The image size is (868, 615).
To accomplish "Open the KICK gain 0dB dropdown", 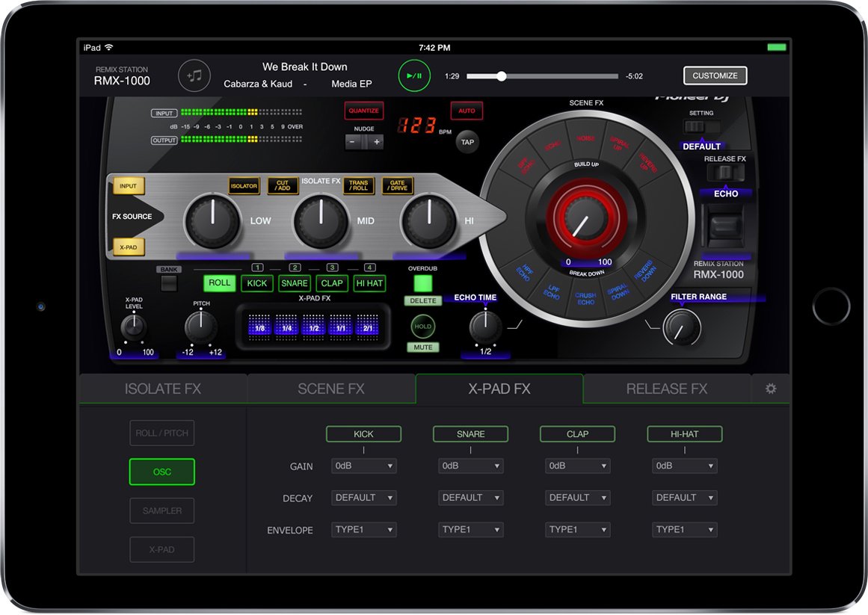I will click(x=363, y=466).
